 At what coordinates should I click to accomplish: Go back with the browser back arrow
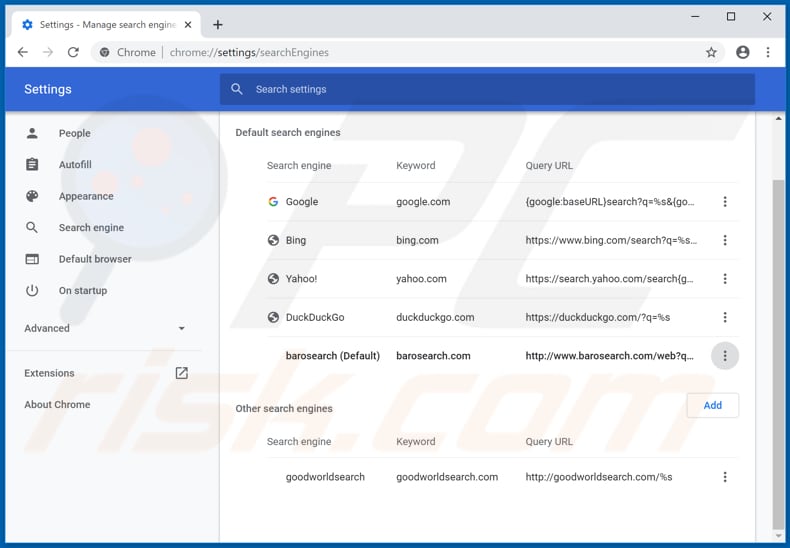23,52
